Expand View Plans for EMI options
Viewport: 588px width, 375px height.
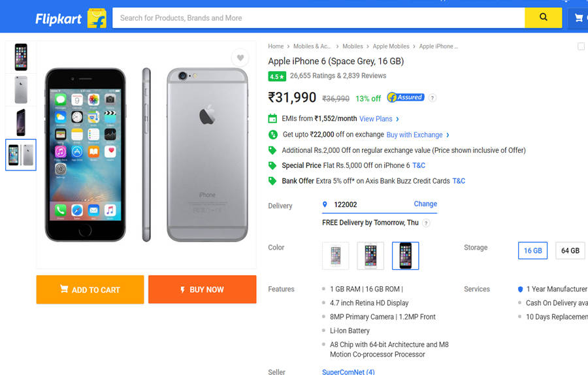point(379,119)
